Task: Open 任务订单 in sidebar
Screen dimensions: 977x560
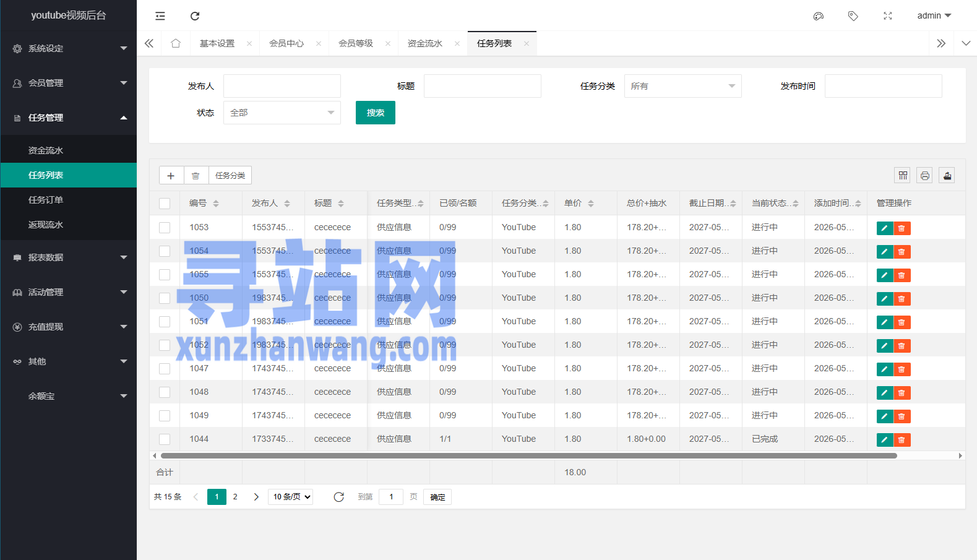Action: [69, 200]
